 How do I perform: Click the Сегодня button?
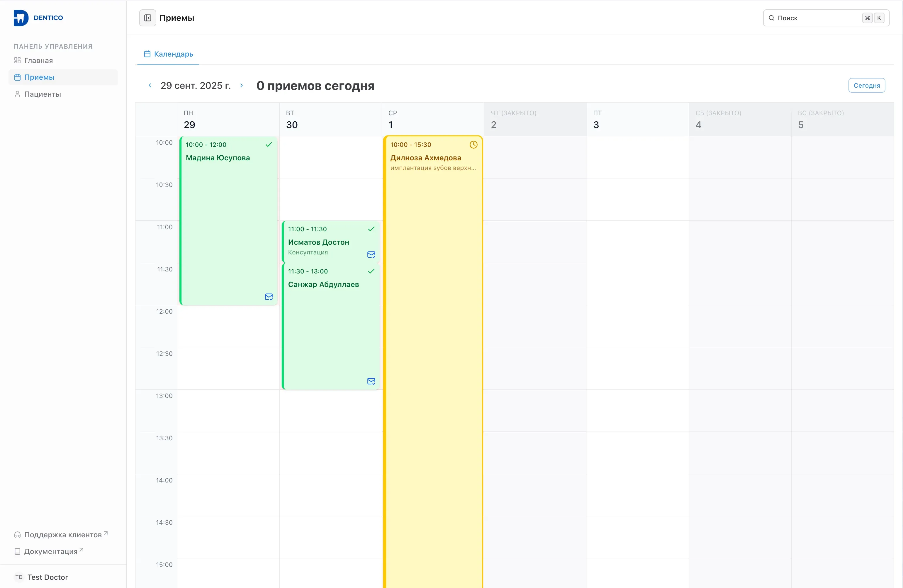click(866, 85)
